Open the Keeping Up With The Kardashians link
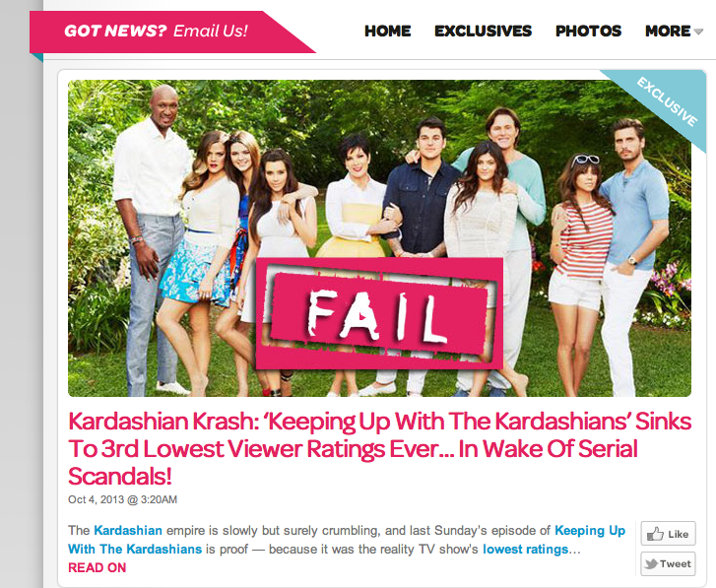Viewport: 716px width, 588px height. (347, 540)
